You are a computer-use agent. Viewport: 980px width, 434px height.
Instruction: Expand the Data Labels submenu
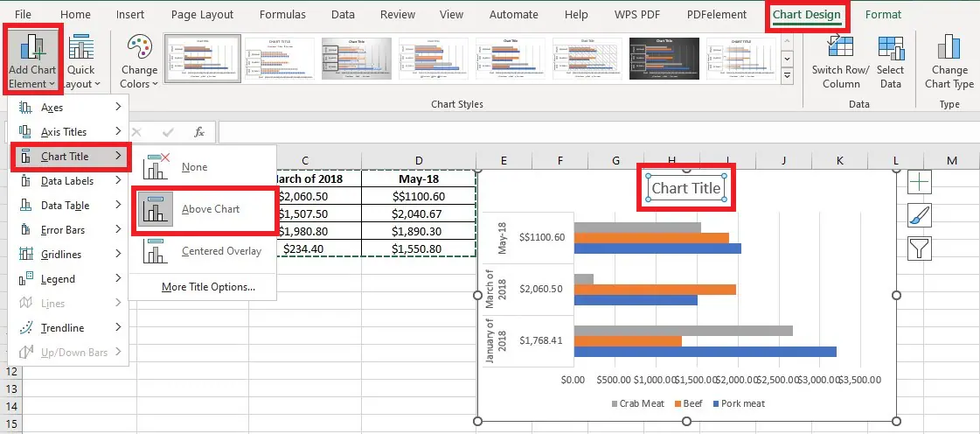click(69, 181)
